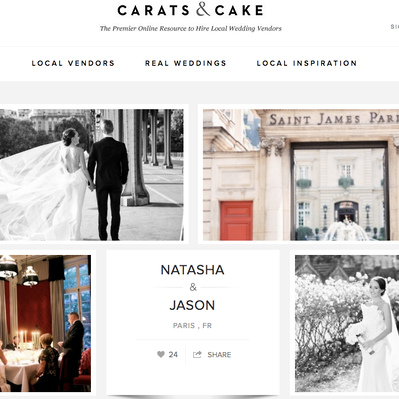Click the heart icon beside 24
This screenshot has height=399, width=399.
click(161, 354)
